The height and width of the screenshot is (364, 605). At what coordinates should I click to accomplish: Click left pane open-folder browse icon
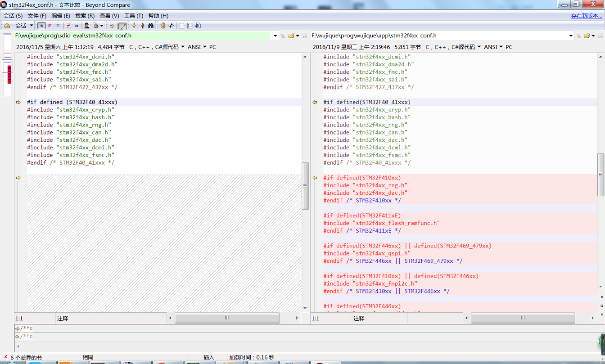pyautogui.click(x=291, y=36)
